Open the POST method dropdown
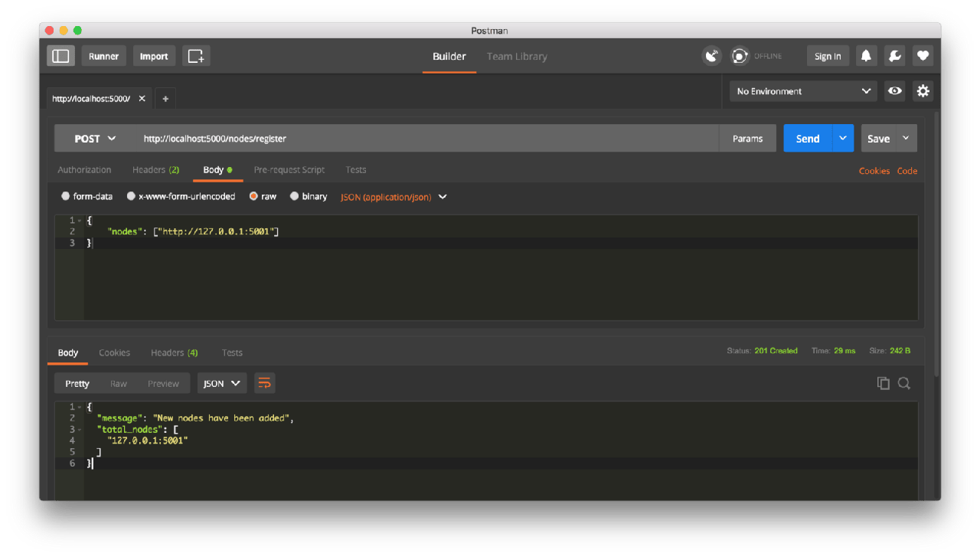The width and height of the screenshot is (980, 557). [94, 139]
